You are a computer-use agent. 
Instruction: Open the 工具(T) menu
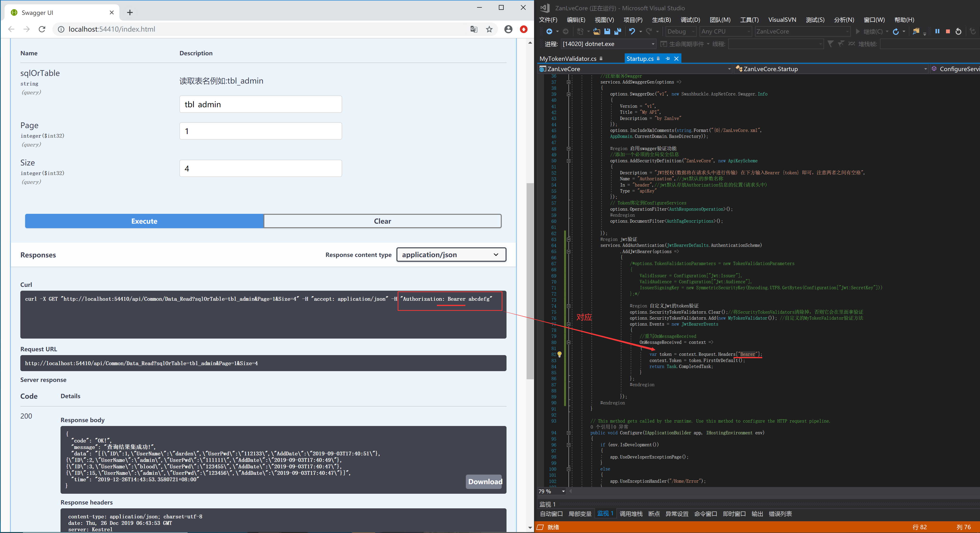coord(749,20)
